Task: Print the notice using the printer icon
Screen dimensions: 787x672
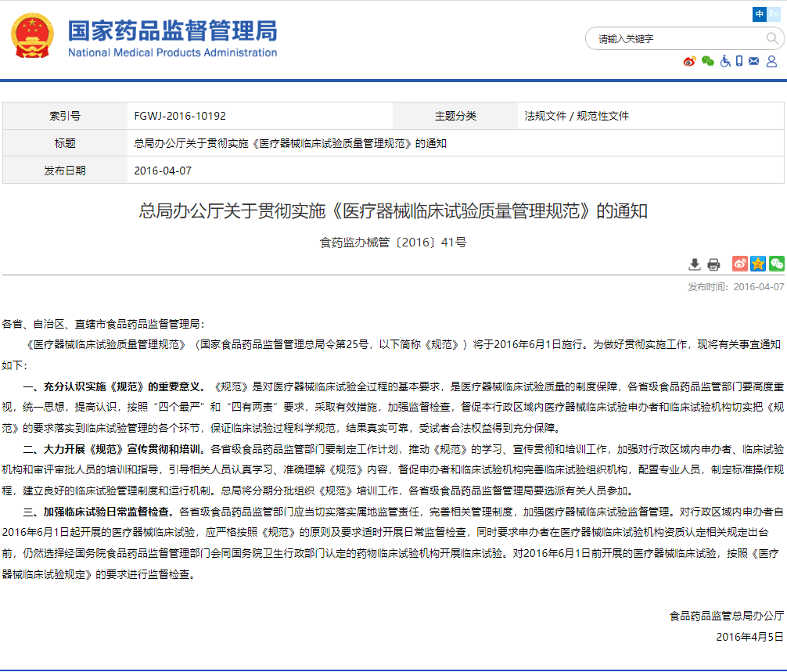Action: (713, 264)
